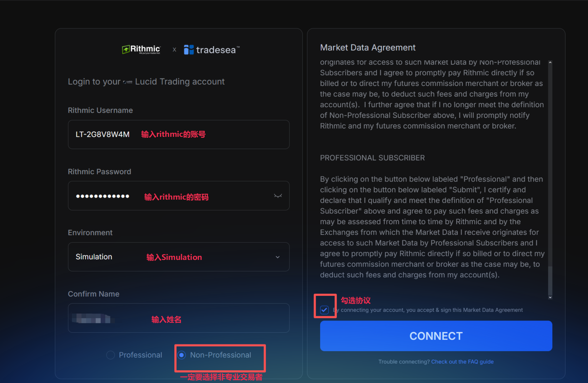
Task: Open the Environment dropdown showing Simulation
Action: pyautogui.click(x=178, y=257)
